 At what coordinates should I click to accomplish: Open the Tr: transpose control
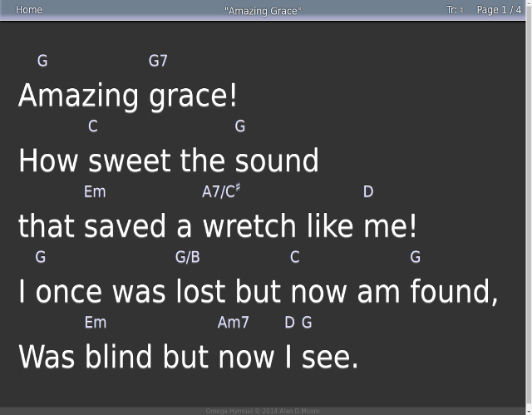[x=455, y=10]
